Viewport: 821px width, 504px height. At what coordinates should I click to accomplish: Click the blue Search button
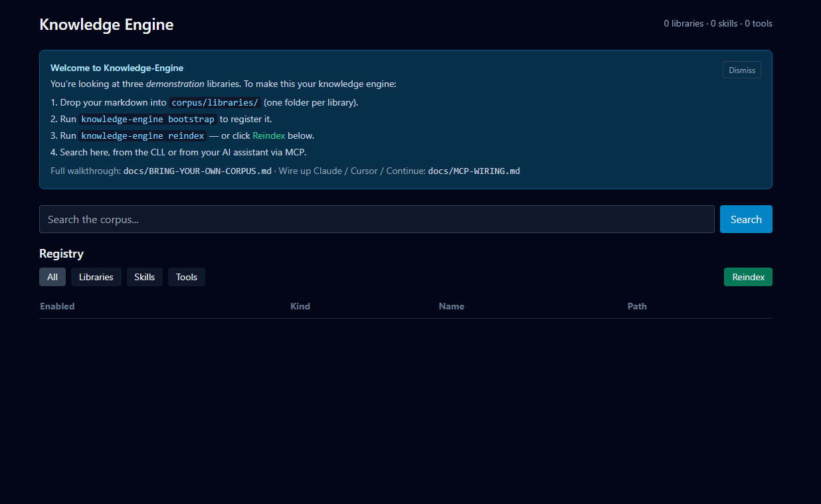(746, 219)
